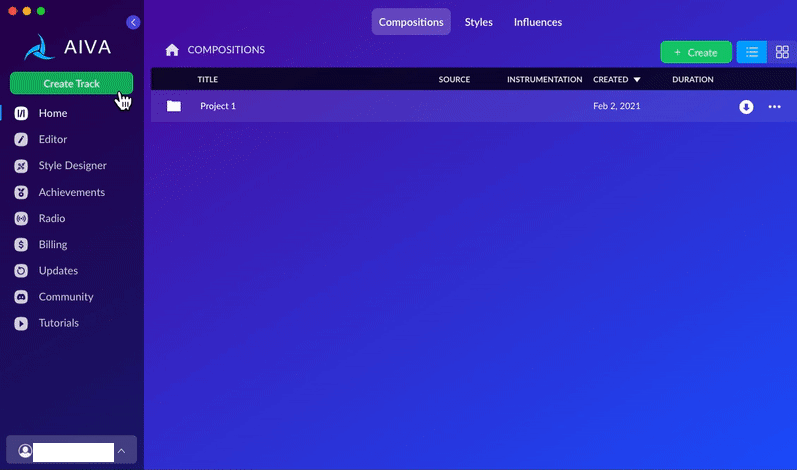797x470 pixels.
Task: Open Style Designer in sidebar
Action: click(72, 166)
